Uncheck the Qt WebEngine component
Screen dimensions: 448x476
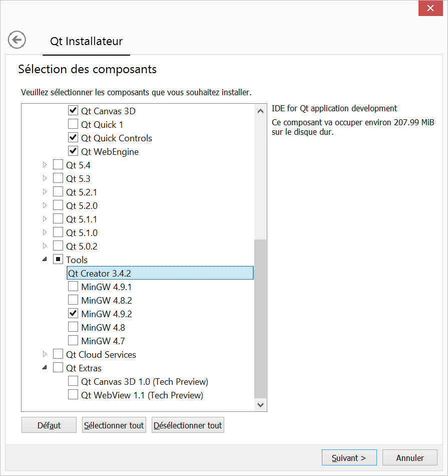coord(73,151)
